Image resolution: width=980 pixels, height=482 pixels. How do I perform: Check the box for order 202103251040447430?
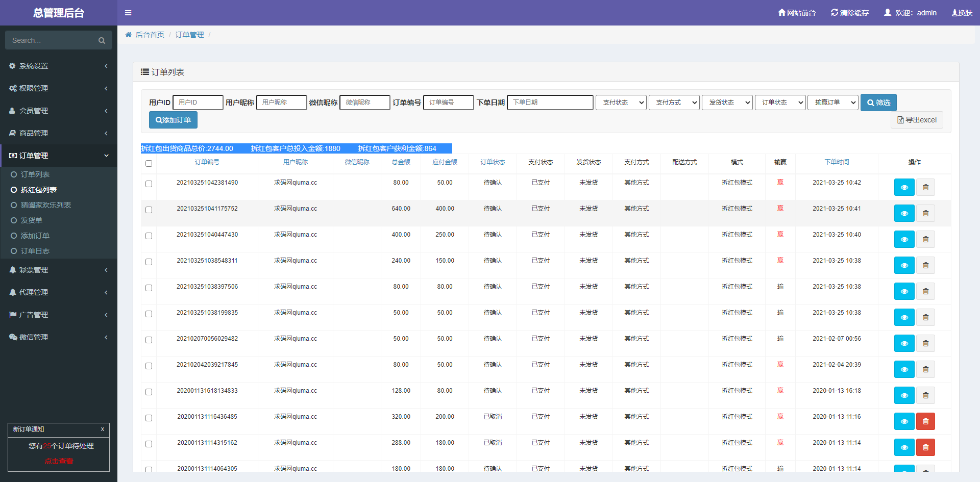click(x=149, y=236)
